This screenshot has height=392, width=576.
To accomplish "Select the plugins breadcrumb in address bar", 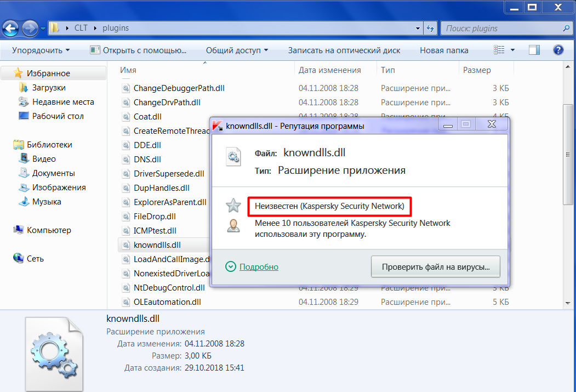I will 116,28.
